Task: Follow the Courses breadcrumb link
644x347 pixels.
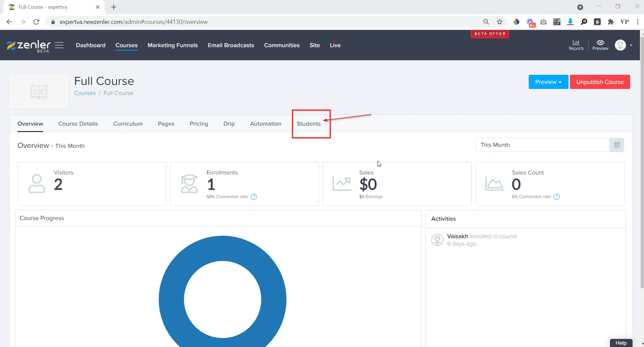Action: pos(85,93)
